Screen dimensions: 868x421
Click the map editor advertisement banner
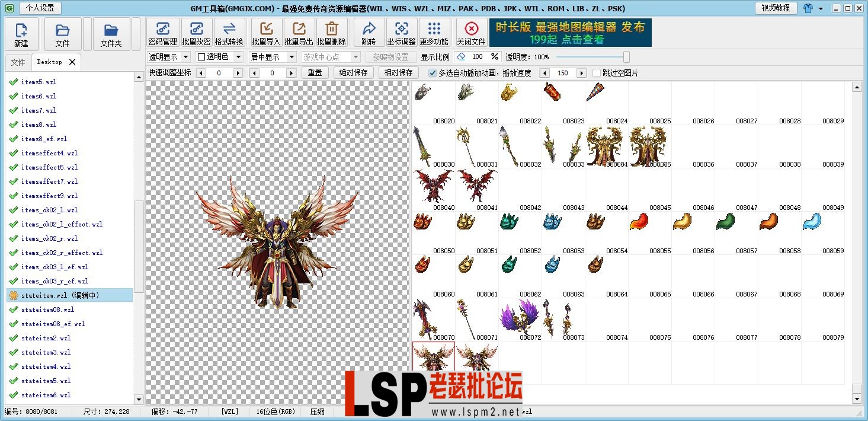[x=570, y=33]
